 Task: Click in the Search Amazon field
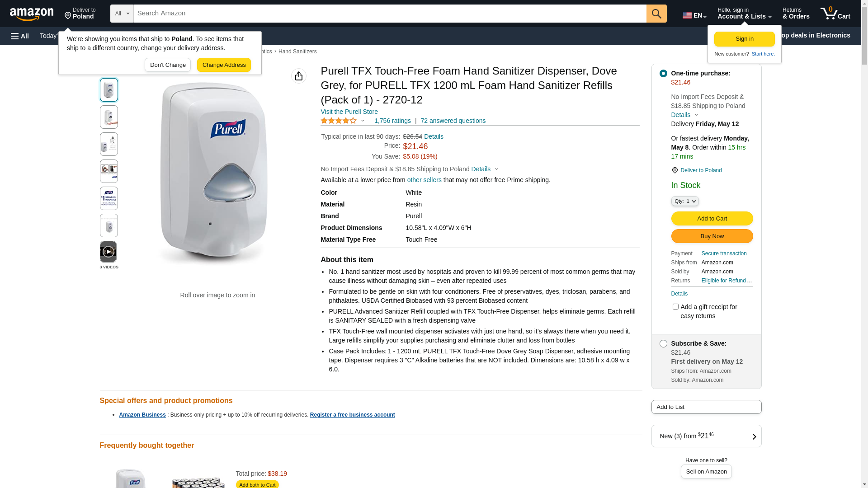pos(390,14)
